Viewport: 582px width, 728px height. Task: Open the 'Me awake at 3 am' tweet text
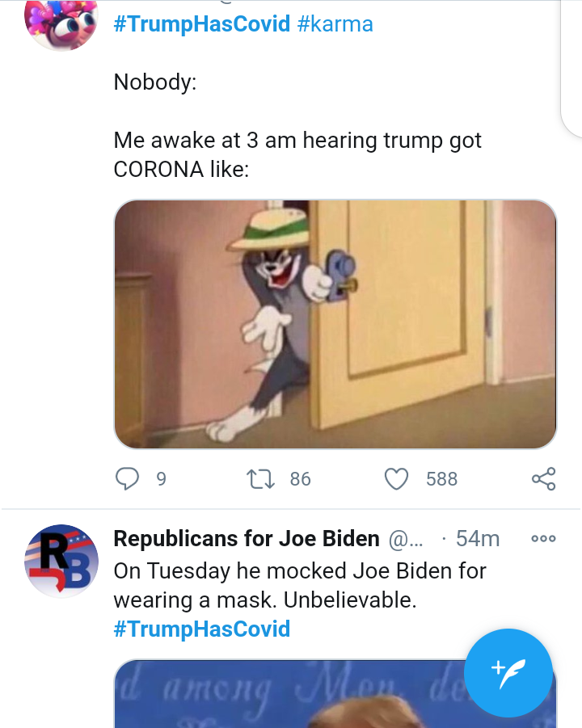297,154
